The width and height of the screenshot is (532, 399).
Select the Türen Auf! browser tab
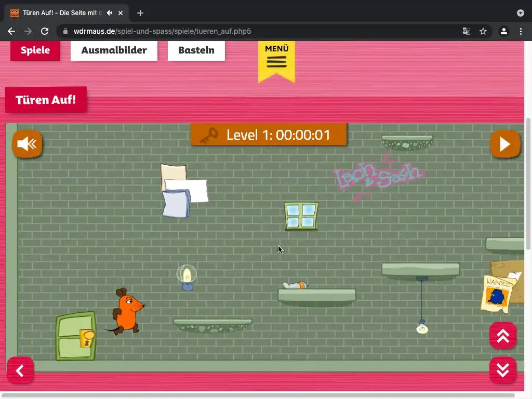[66, 13]
